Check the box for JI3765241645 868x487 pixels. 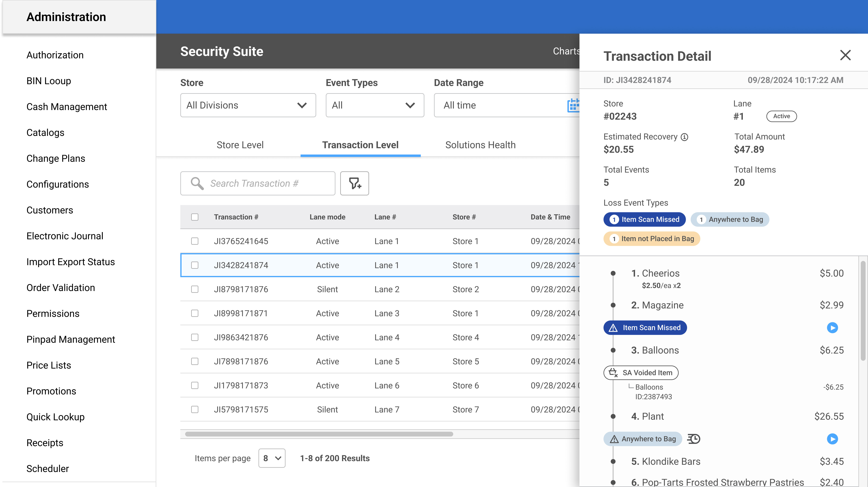[195, 241]
